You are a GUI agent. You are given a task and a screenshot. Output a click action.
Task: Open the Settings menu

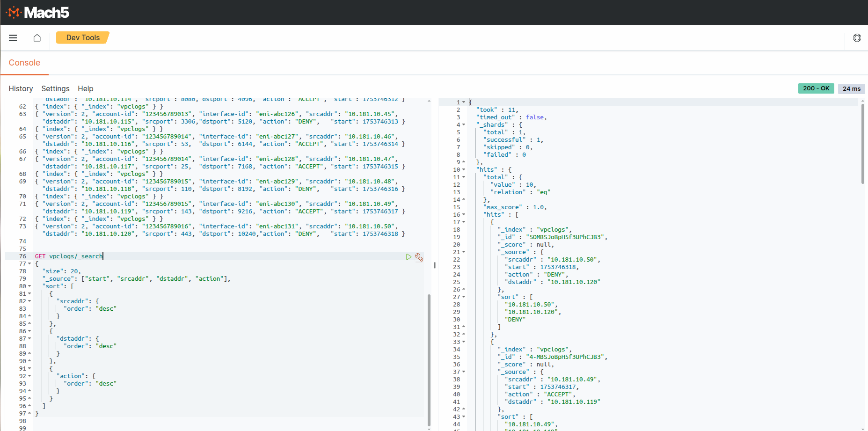pos(55,89)
